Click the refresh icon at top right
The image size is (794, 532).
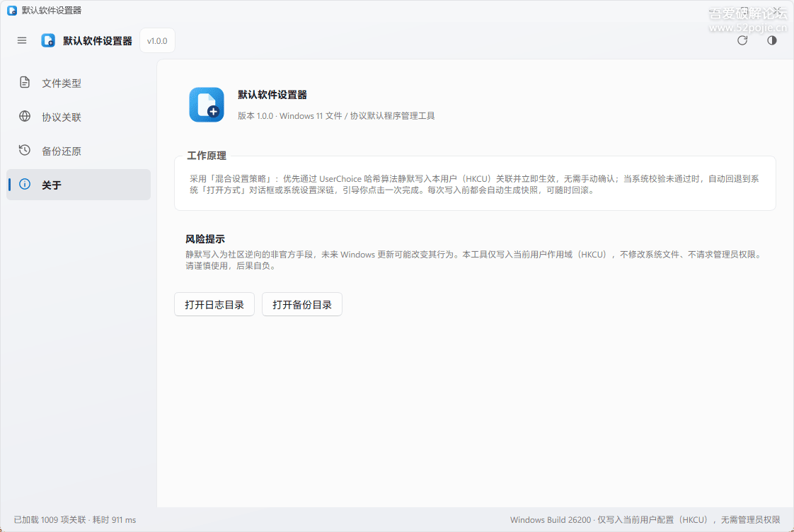click(x=742, y=40)
